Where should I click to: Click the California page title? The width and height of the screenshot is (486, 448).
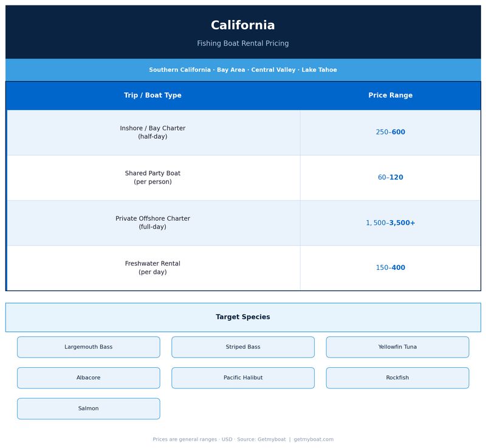(x=243, y=26)
